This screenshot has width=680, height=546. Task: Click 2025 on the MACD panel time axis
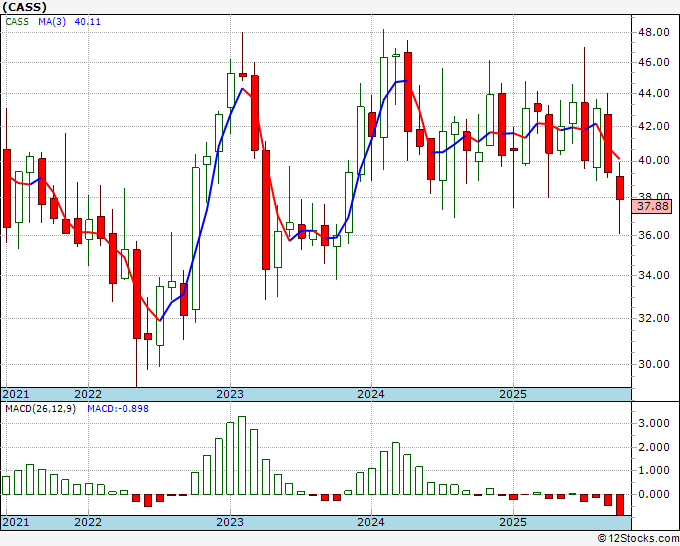click(513, 522)
